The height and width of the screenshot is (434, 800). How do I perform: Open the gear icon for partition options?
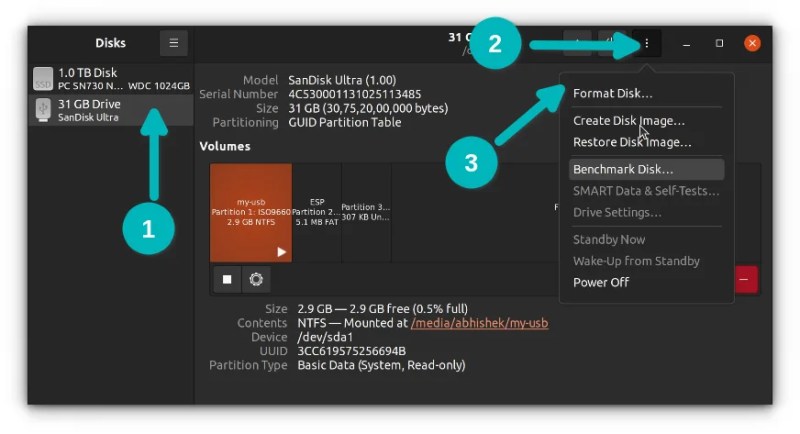click(x=256, y=280)
